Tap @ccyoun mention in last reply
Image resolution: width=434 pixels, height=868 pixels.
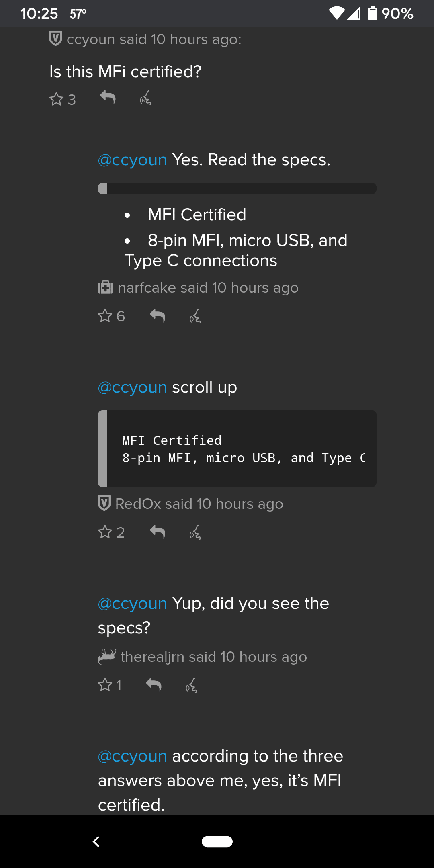tap(132, 756)
